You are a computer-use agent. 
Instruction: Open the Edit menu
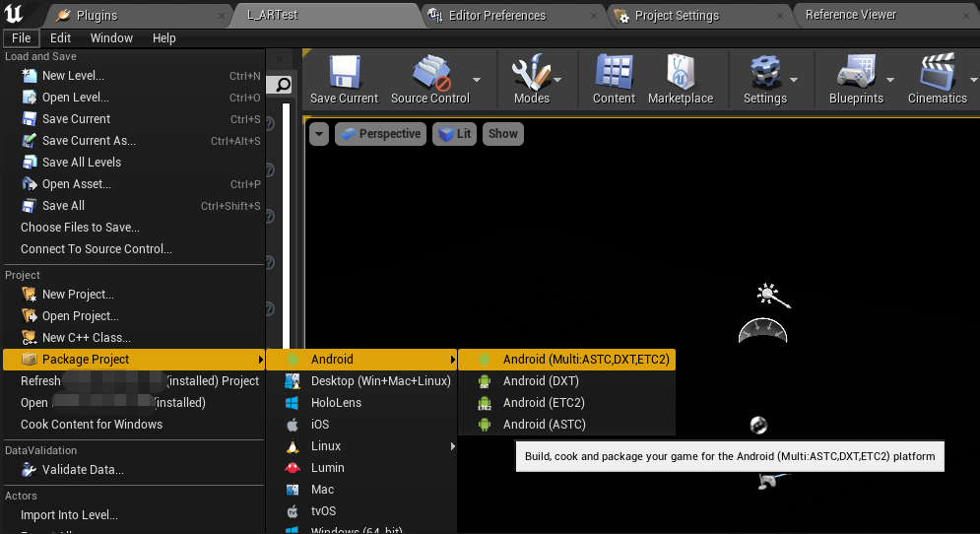click(x=61, y=38)
